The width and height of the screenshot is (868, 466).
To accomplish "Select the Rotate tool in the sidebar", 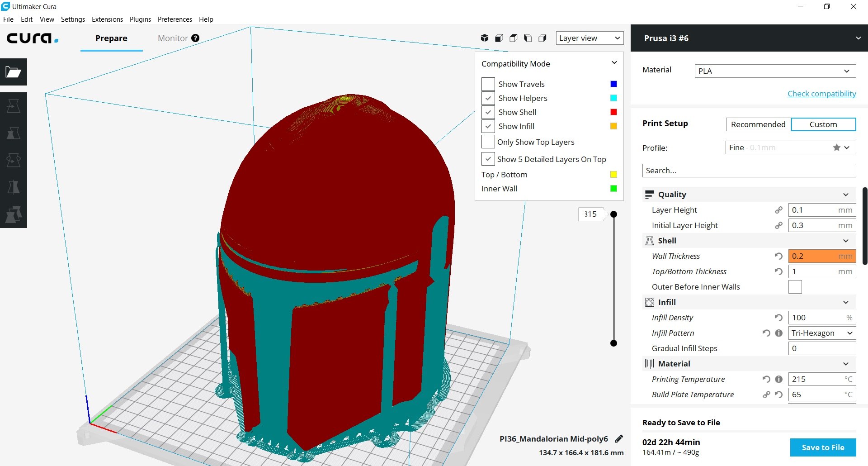I will tap(14, 160).
